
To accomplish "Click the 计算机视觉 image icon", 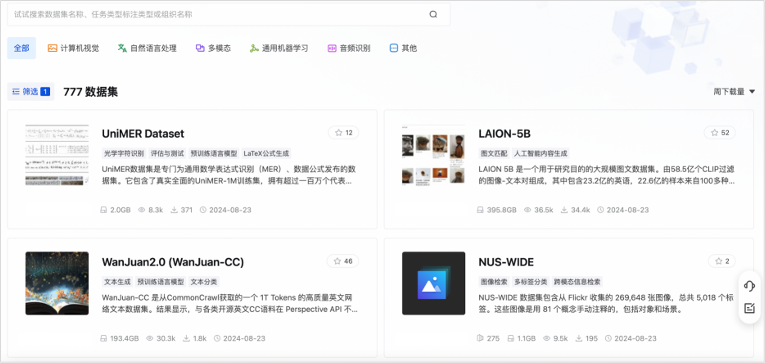I will click(52, 48).
